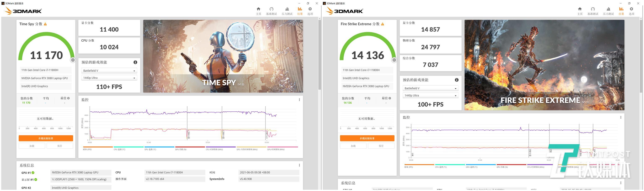Toggle GPU load (%) legend in Time Spy chart

coord(181,149)
